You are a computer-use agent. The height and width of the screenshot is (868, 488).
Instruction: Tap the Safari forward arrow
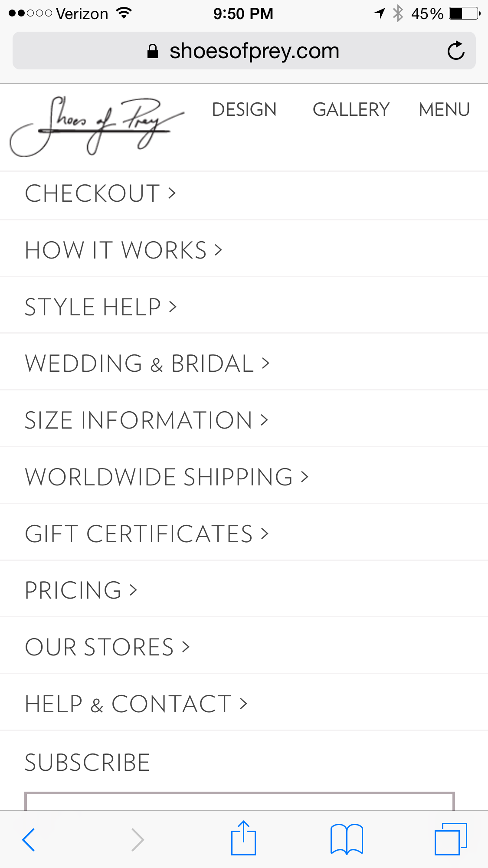tap(138, 839)
